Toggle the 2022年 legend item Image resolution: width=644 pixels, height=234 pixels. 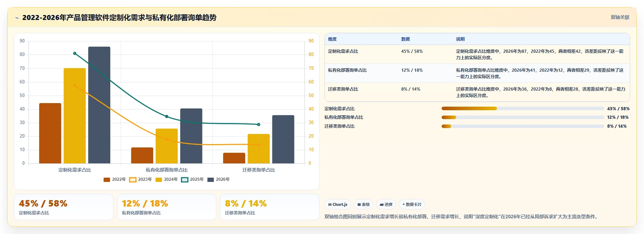pyautogui.click(x=115, y=179)
